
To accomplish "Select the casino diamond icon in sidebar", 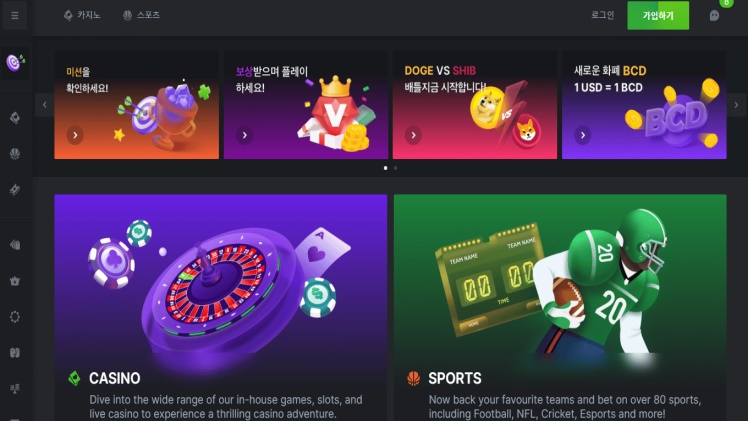I will [15, 117].
